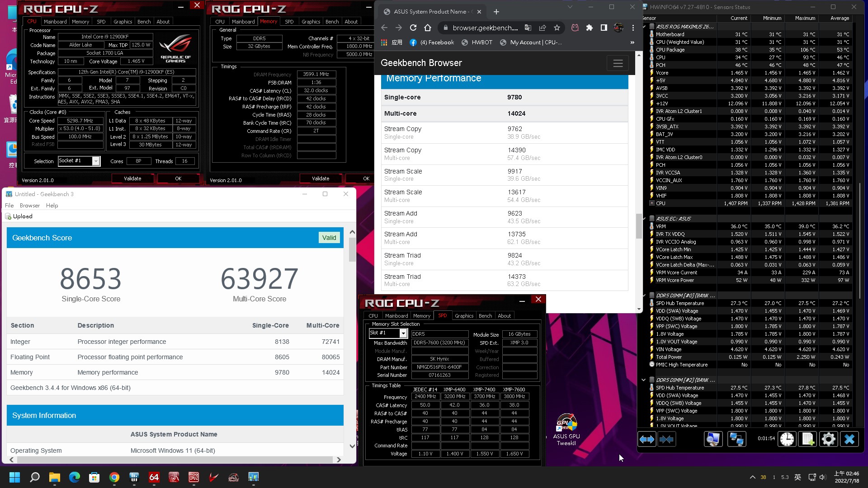
Task: Open the 应用 apps bookmark shortcut
Action: 392,42
